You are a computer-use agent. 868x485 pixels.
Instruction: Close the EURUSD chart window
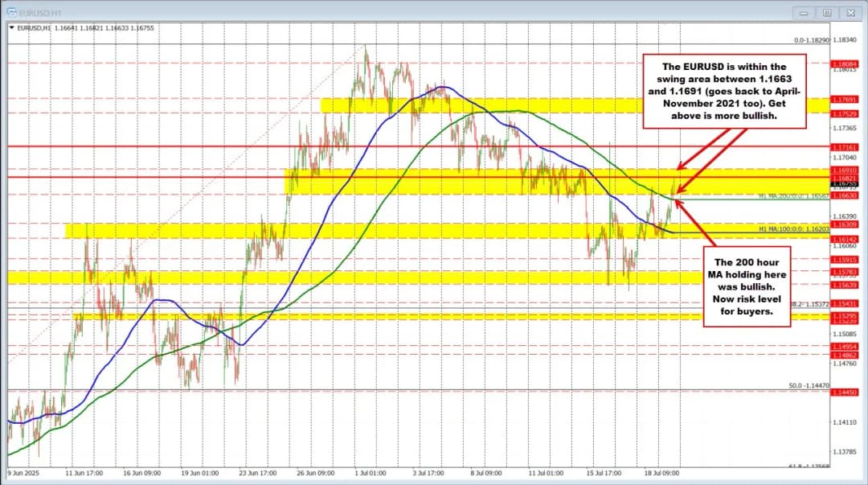(x=850, y=12)
